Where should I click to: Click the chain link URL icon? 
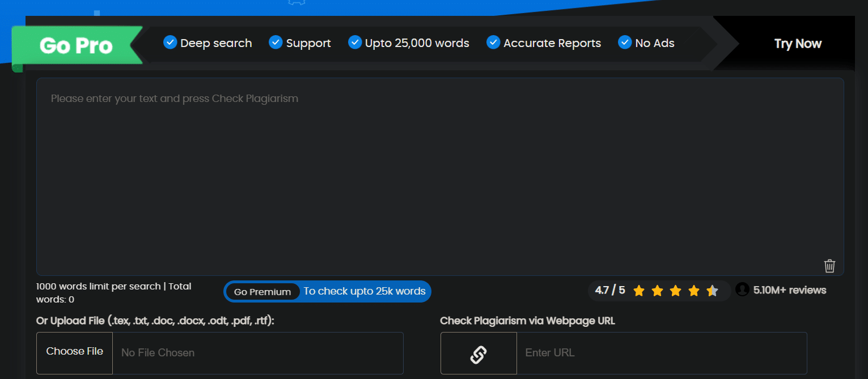[479, 354]
